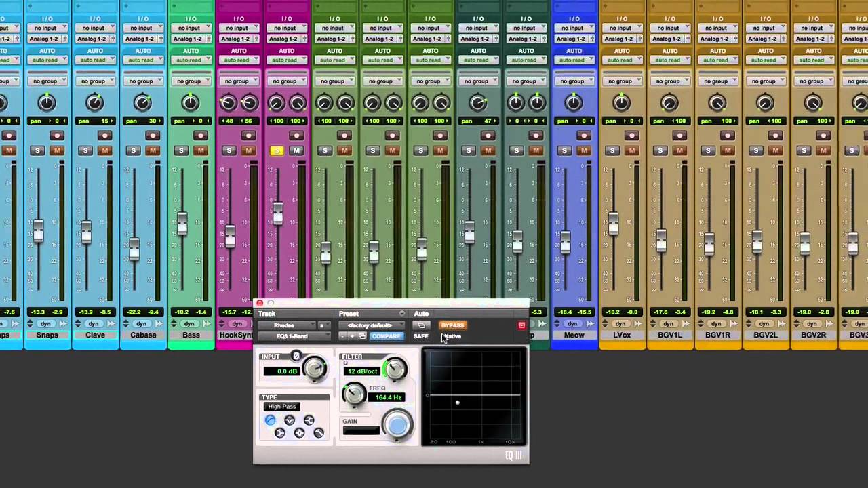
Task: Click the SAFE automation button
Action: [421, 336]
